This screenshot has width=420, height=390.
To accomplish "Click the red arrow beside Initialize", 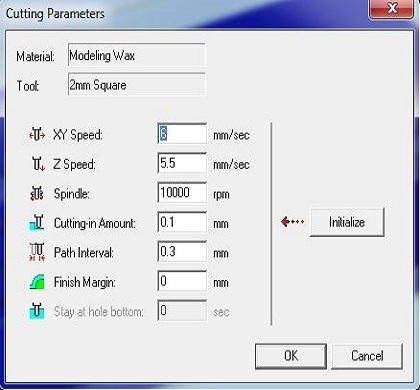I will click(292, 222).
